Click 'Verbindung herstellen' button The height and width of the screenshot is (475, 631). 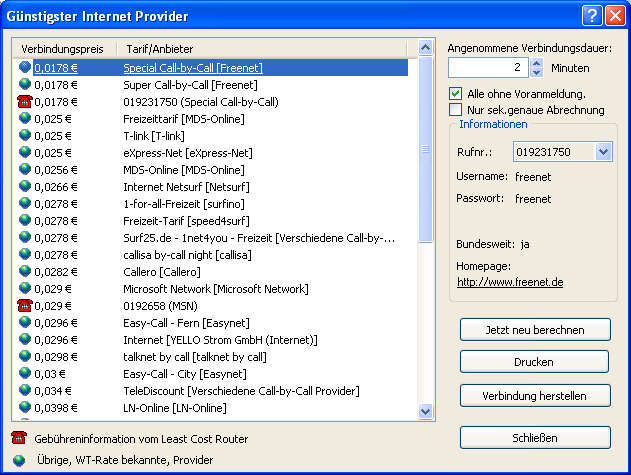pos(535,396)
